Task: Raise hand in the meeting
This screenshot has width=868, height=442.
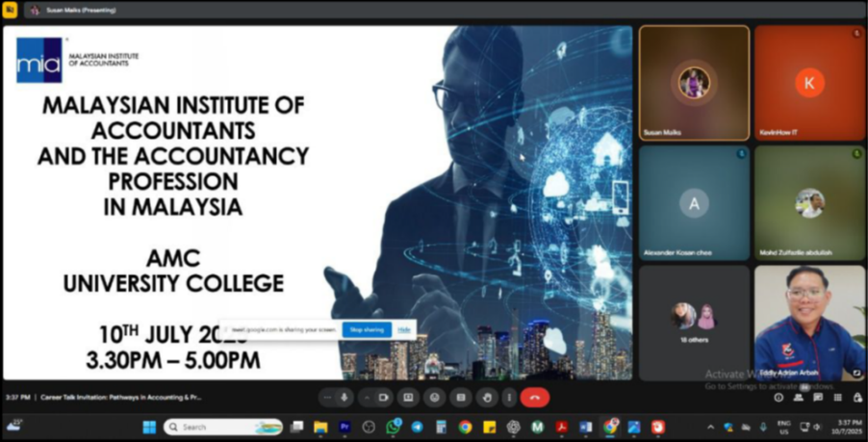Action: [x=487, y=397]
